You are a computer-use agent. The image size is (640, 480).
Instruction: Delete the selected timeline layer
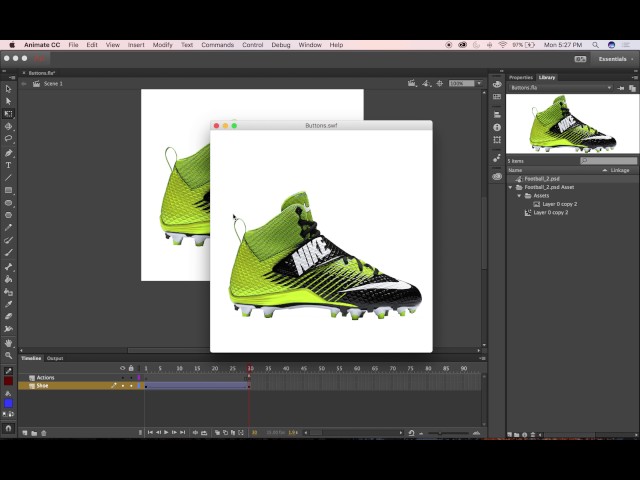click(44, 433)
